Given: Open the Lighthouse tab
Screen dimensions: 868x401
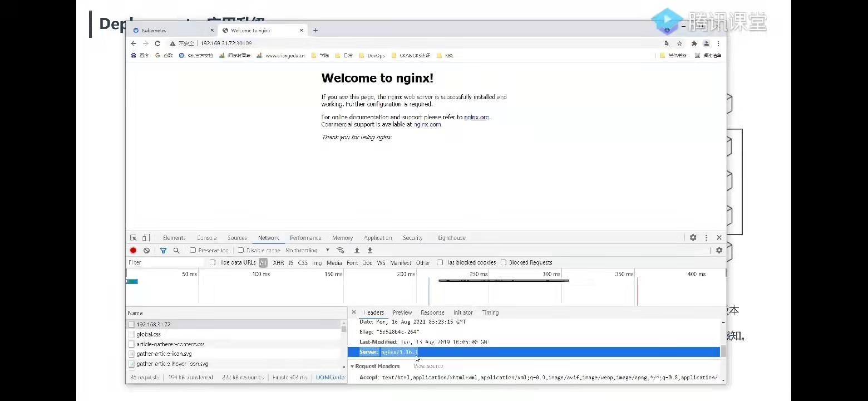Looking at the screenshot, I should (452, 238).
